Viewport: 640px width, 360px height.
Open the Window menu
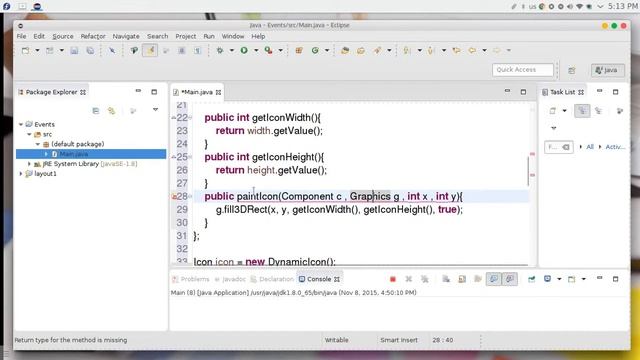coord(233,36)
